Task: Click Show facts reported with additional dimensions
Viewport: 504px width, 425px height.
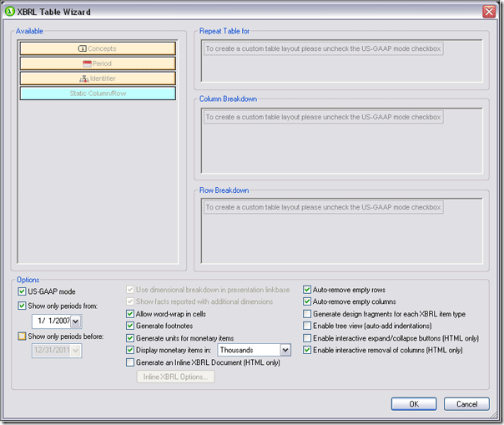Action: click(199, 301)
